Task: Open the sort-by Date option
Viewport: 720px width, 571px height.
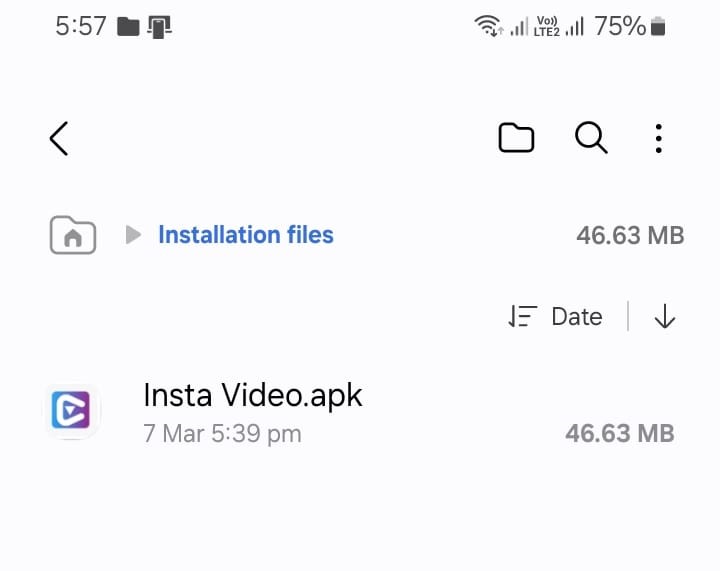Action: coord(577,316)
